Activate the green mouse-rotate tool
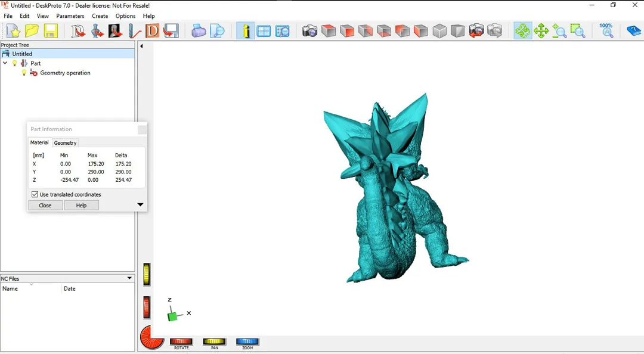 [523, 31]
